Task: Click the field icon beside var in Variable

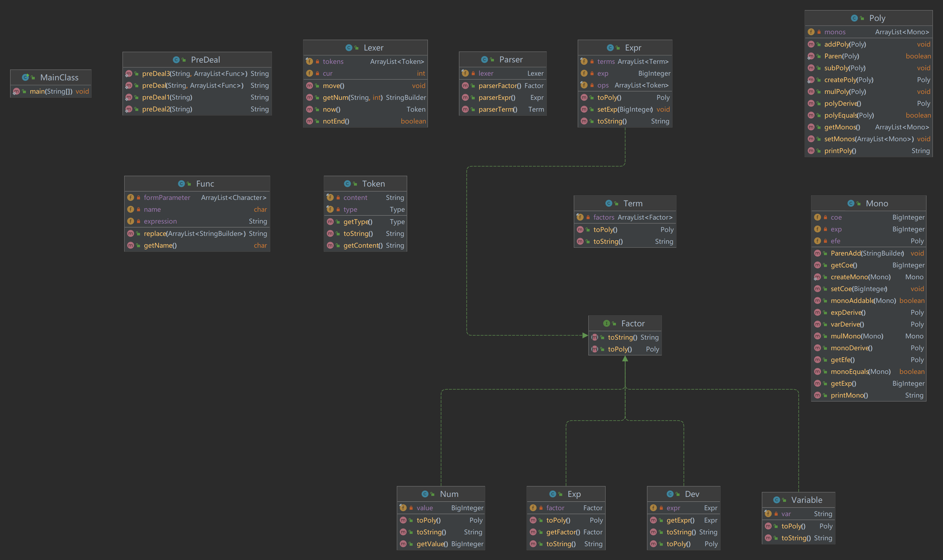Action: (x=768, y=514)
